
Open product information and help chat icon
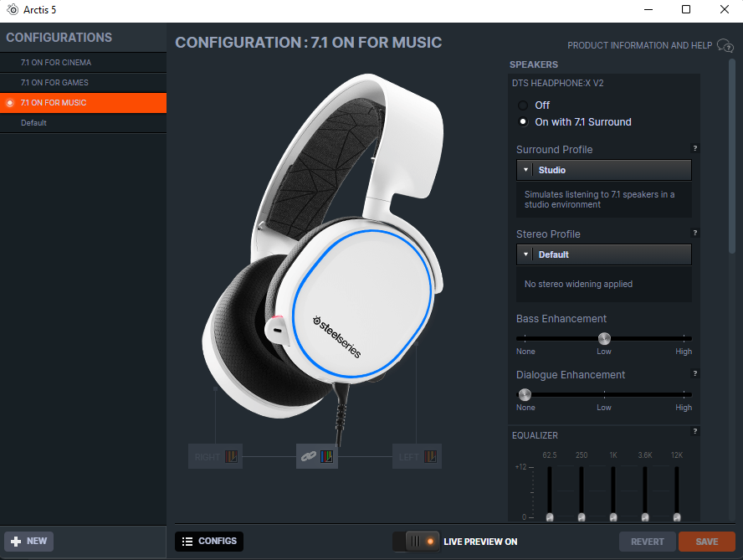(725, 45)
